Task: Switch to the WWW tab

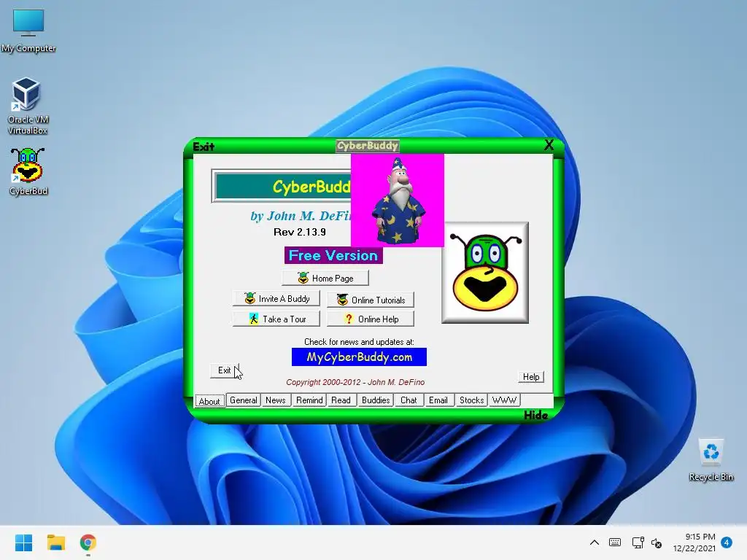Action: [x=504, y=400]
